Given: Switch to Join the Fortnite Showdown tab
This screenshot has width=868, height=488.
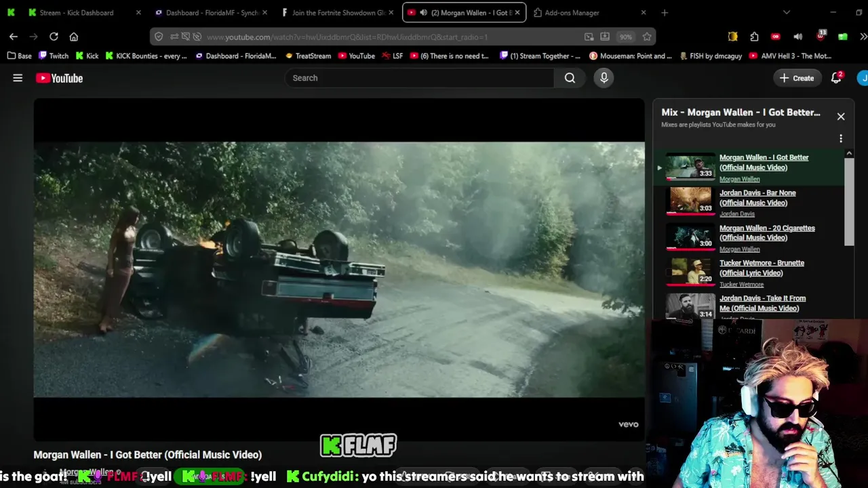Looking at the screenshot, I should (x=338, y=12).
